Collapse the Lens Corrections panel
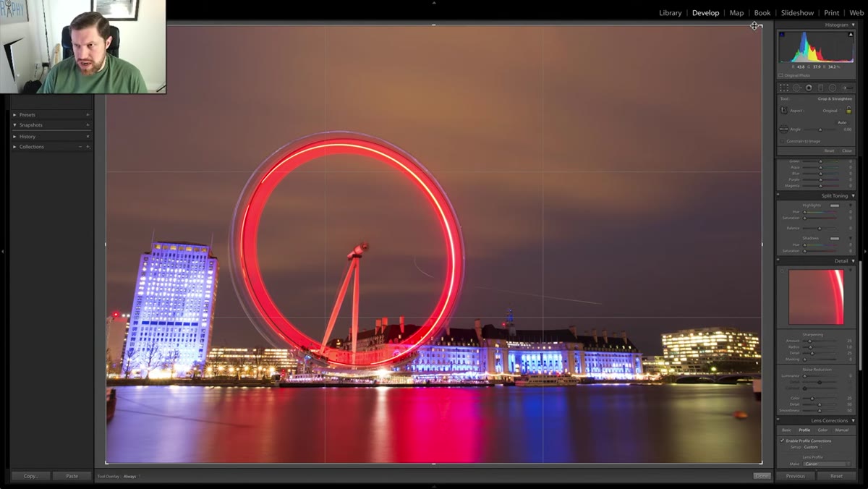868x489 pixels. click(x=853, y=420)
